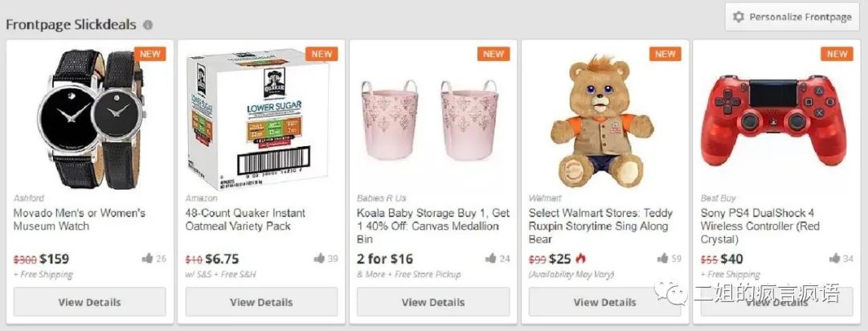The height and width of the screenshot is (331, 868).
Task: View Details for Koala Baby Storage bin
Action: pyautogui.click(x=433, y=302)
